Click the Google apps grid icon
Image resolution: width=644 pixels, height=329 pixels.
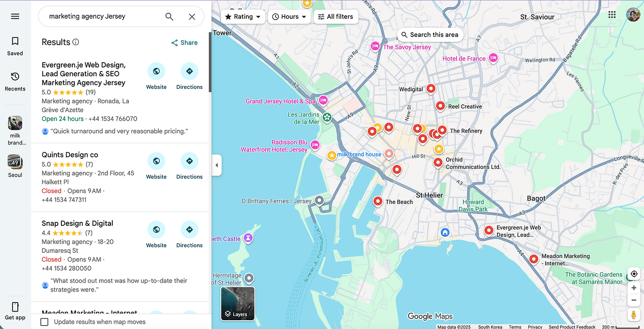click(612, 14)
